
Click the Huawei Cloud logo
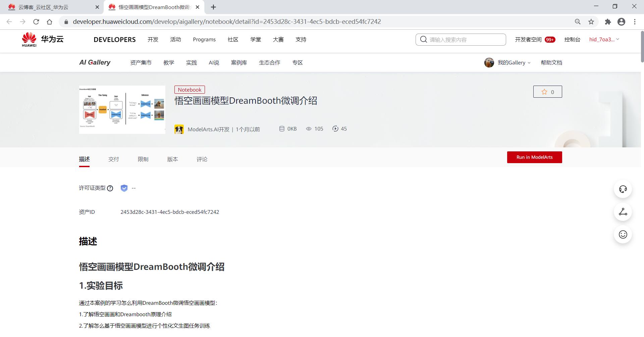coord(43,40)
